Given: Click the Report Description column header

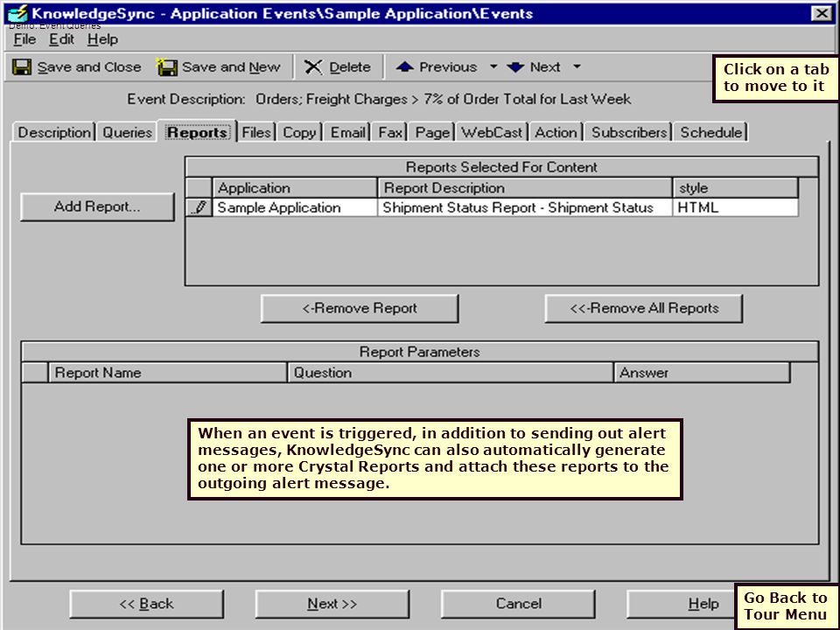Looking at the screenshot, I should tap(525, 188).
